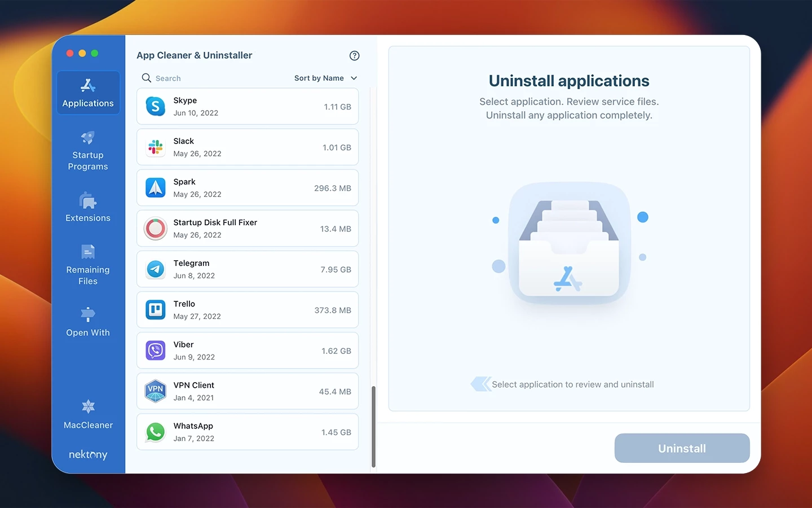The image size is (812, 508).
Task: Select Slack from the applications list
Action: (247, 147)
